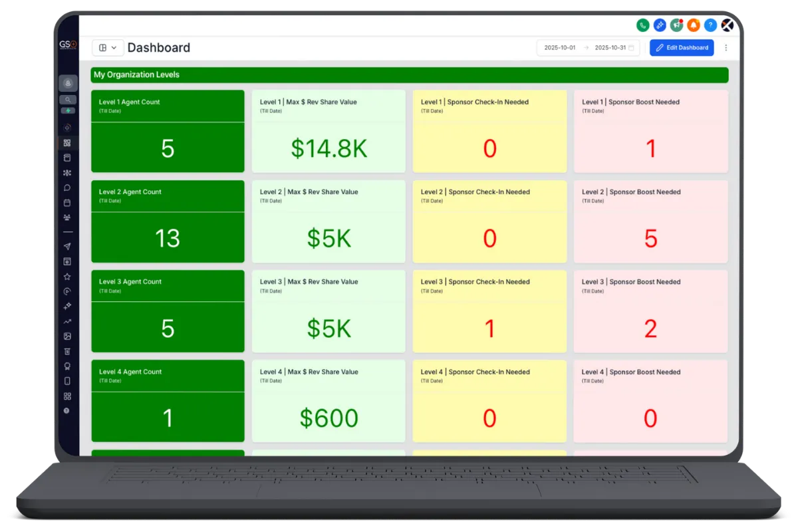The image size is (798, 532).
Task: Open the three-dot more options menu
Action: [x=726, y=48]
